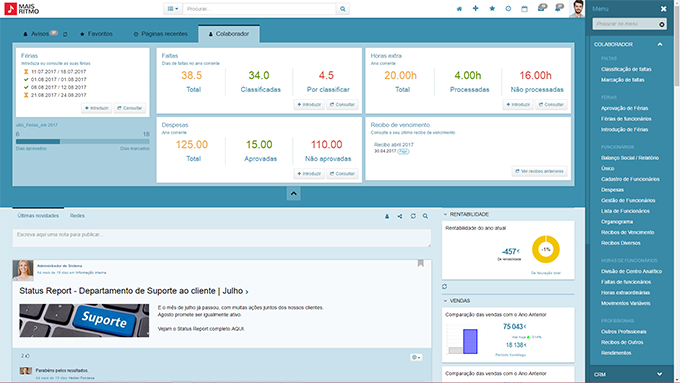
Task: Open Marcação de faltas menu item
Action: coord(622,80)
